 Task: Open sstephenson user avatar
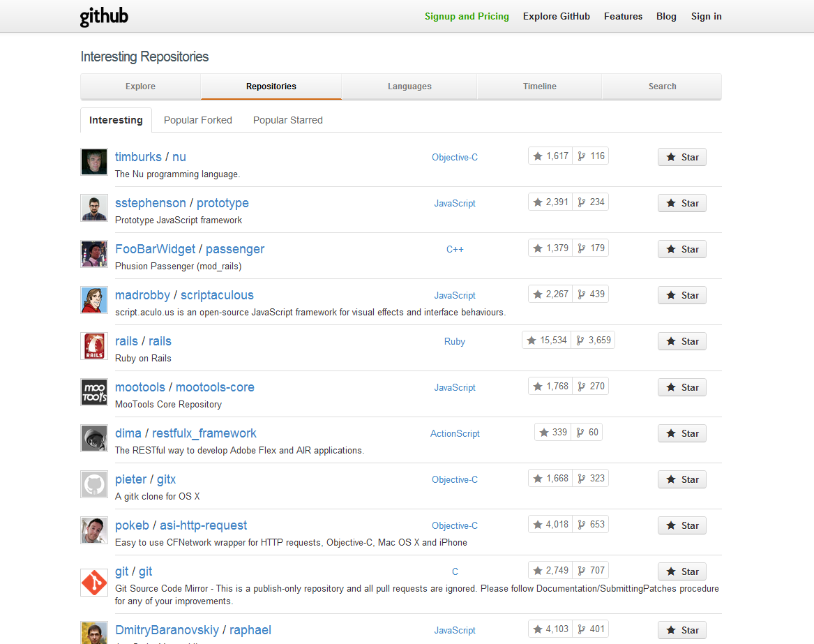(x=94, y=208)
